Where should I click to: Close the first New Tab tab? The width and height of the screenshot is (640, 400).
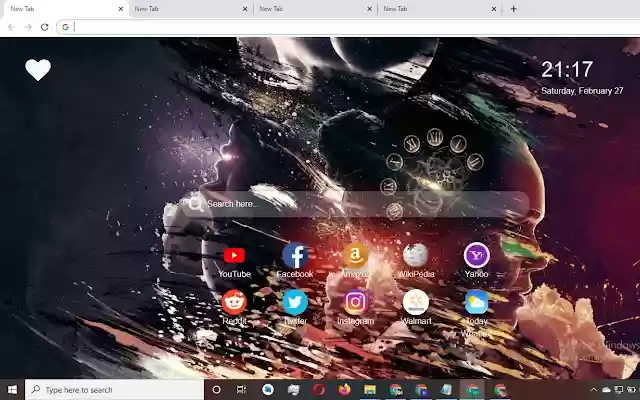point(121,9)
